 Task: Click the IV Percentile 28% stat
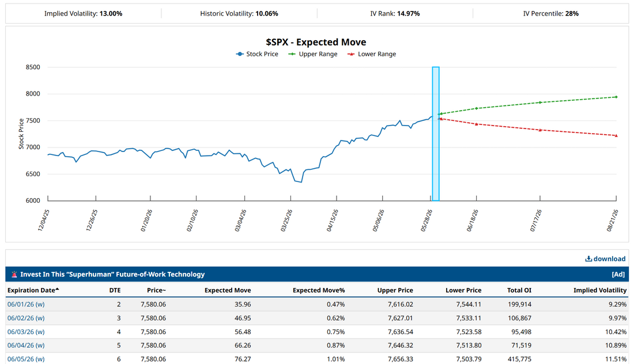[550, 13]
